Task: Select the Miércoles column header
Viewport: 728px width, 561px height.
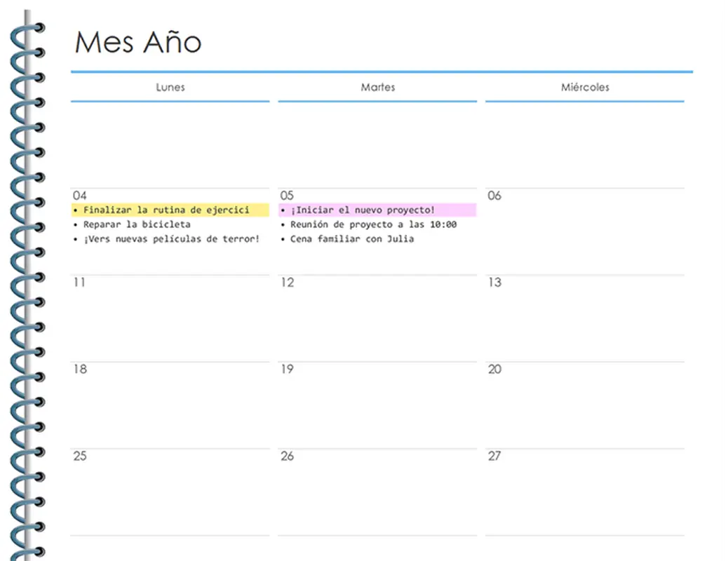Action: (585, 88)
